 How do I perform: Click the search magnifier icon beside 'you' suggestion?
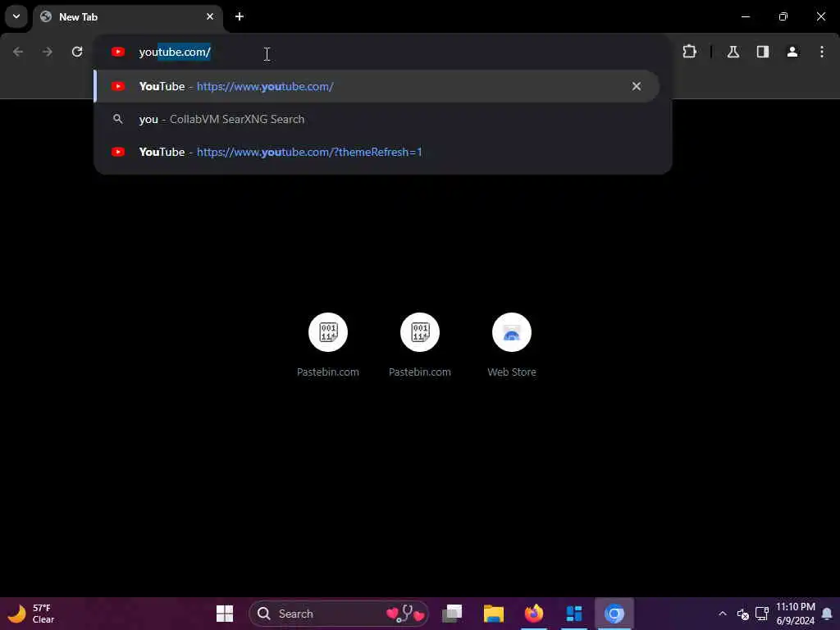[x=118, y=119]
